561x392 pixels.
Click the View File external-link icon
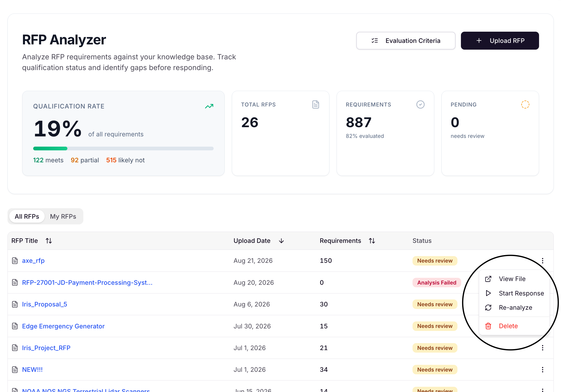pos(488,279)
